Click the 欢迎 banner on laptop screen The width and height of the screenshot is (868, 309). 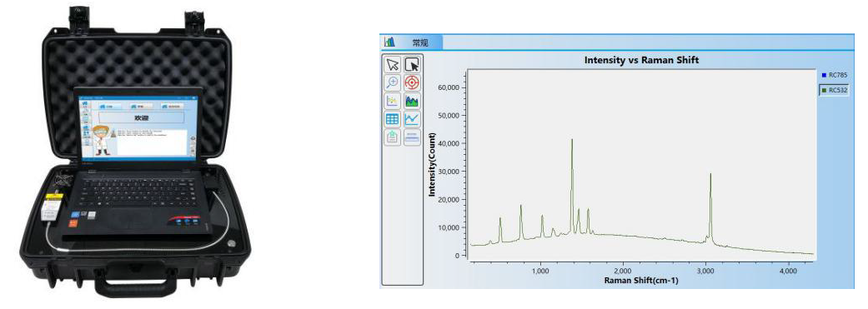pos(142,117)
